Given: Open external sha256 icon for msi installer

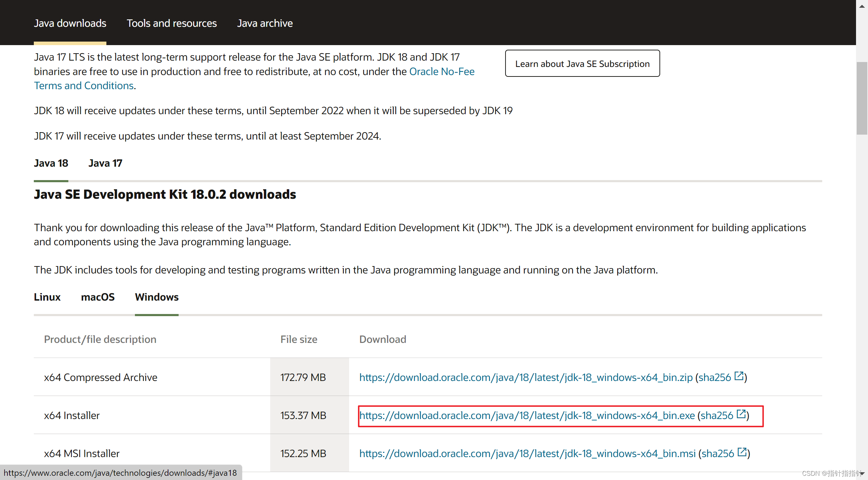Looking at the screenshot, I should (x=742, y=453).
